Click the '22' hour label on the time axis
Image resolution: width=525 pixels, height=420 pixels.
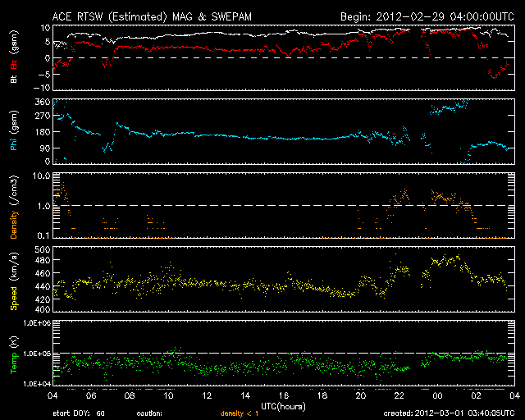click(x=399, y=396)
